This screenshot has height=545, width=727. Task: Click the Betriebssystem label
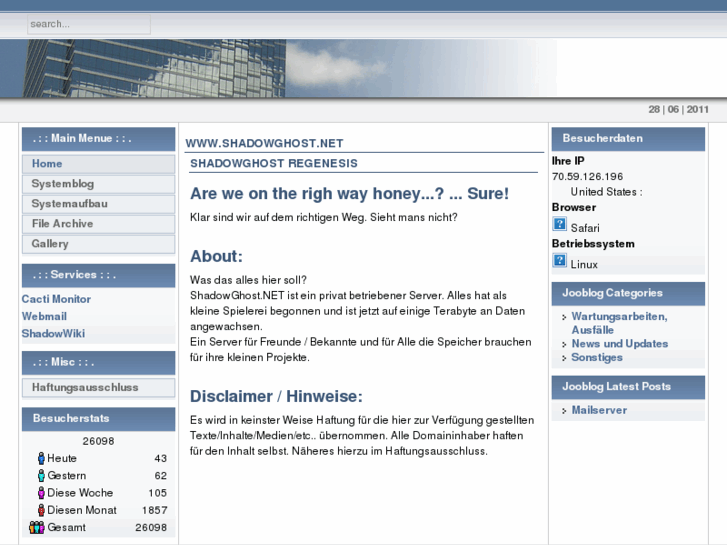(593, 244)
